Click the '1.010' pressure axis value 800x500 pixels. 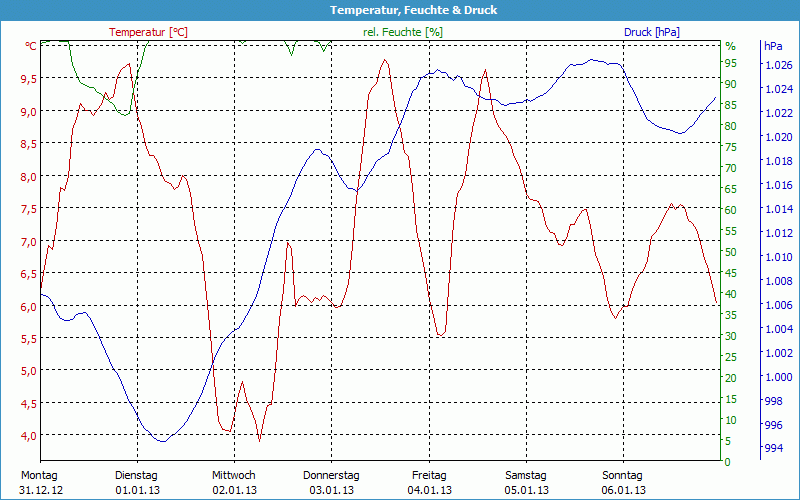(779, 257)
